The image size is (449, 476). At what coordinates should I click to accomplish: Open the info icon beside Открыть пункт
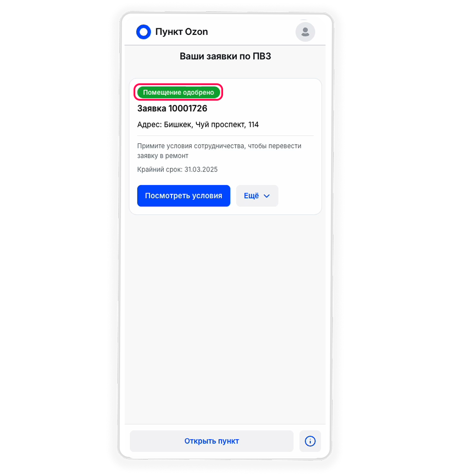[310, 441]
